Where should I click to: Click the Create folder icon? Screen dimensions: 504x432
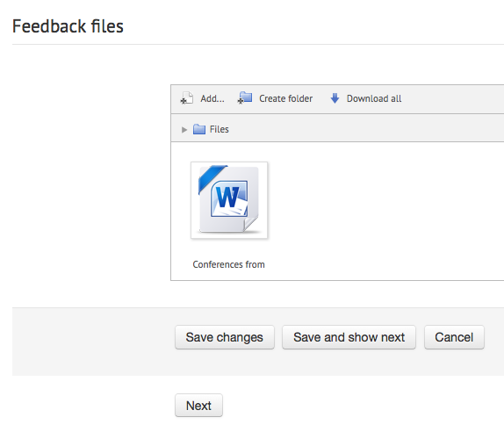click(245, 97)
